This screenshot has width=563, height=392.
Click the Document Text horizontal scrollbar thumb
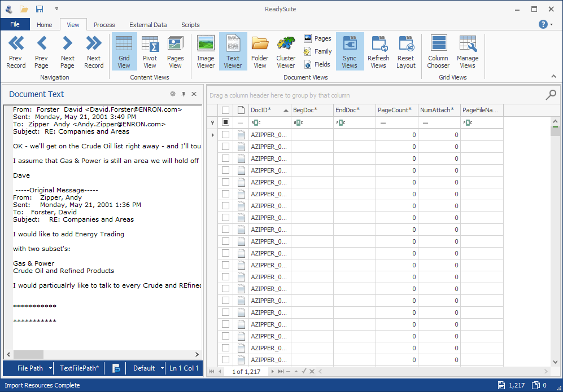click(x=28, y=354)
